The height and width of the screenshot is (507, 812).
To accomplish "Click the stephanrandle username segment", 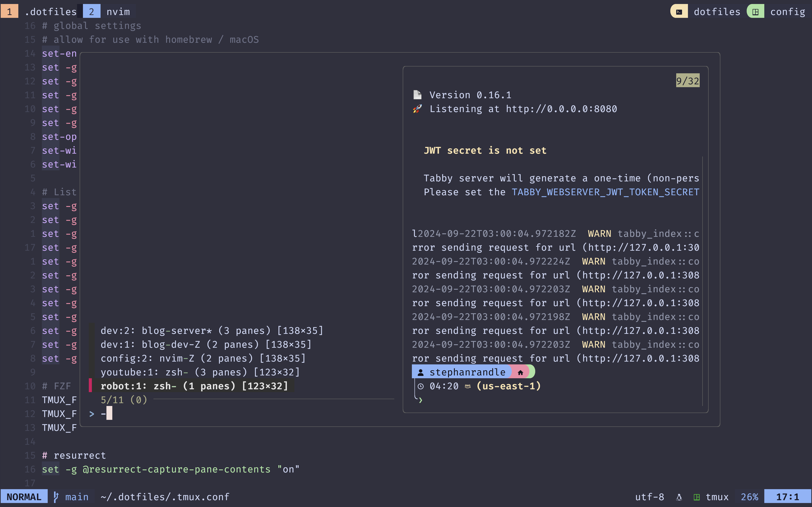I will pyautogui.click(x=467, y=372).
